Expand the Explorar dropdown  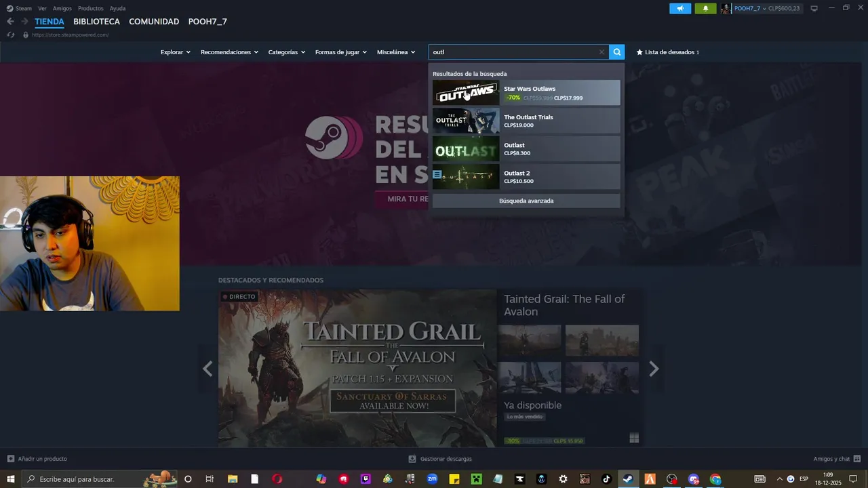click(175, 52)
